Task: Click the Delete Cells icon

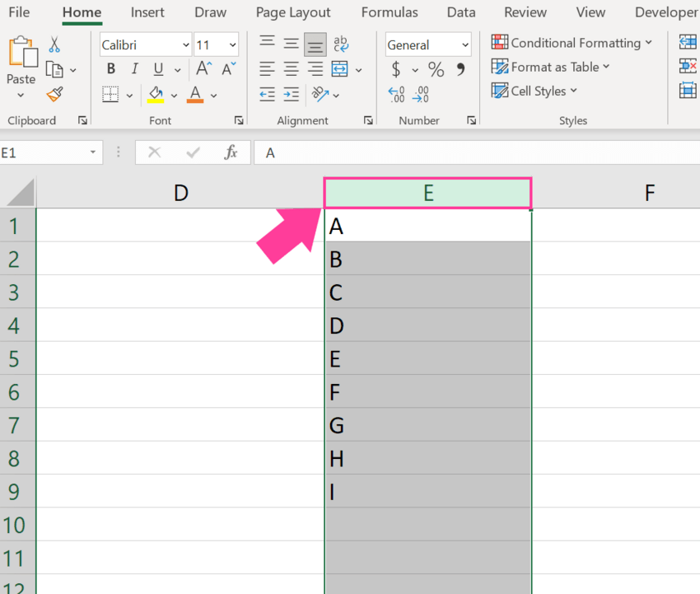Action: [x=688, y=65]
